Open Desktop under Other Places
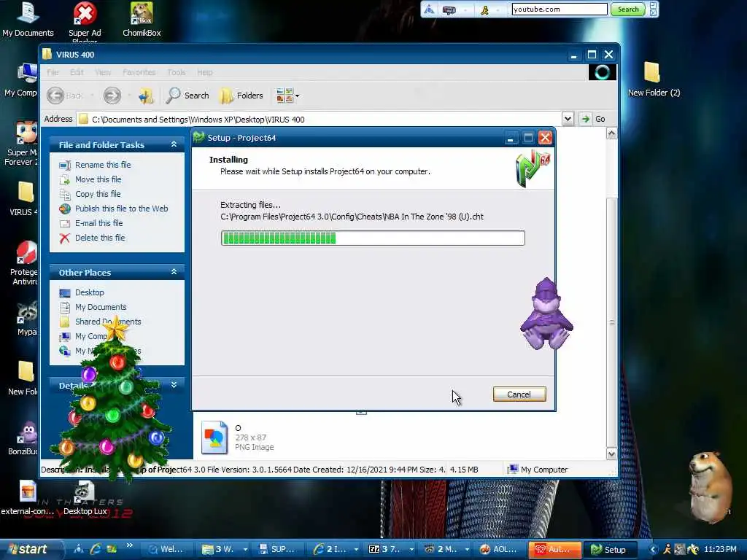Screen dimensions: 747x560 pos(89,293)
